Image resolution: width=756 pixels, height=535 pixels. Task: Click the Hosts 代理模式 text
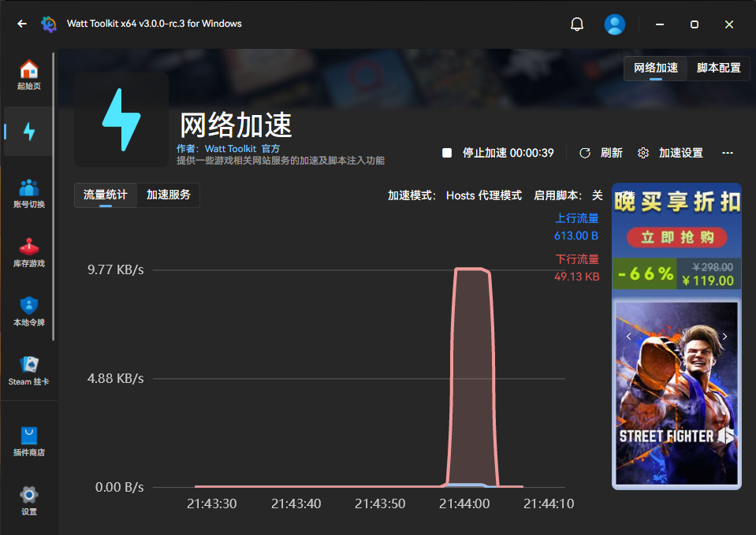point(483,195)
